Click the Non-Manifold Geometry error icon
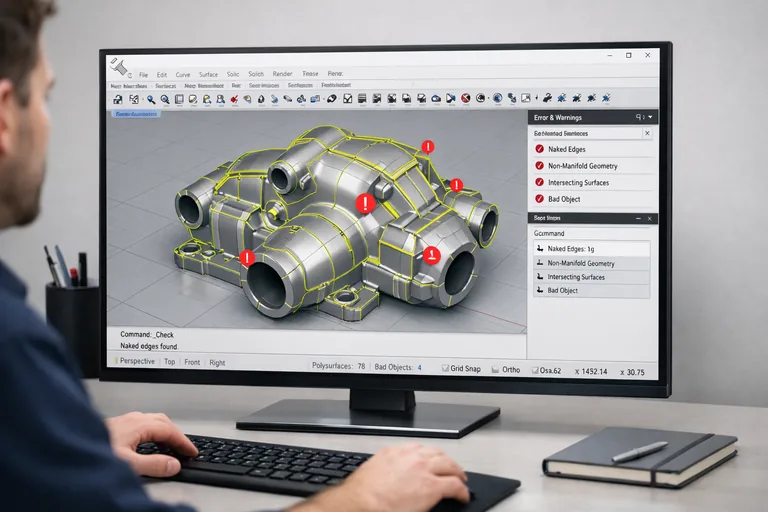Screen dimensions: 768x512 pos(540,166)
